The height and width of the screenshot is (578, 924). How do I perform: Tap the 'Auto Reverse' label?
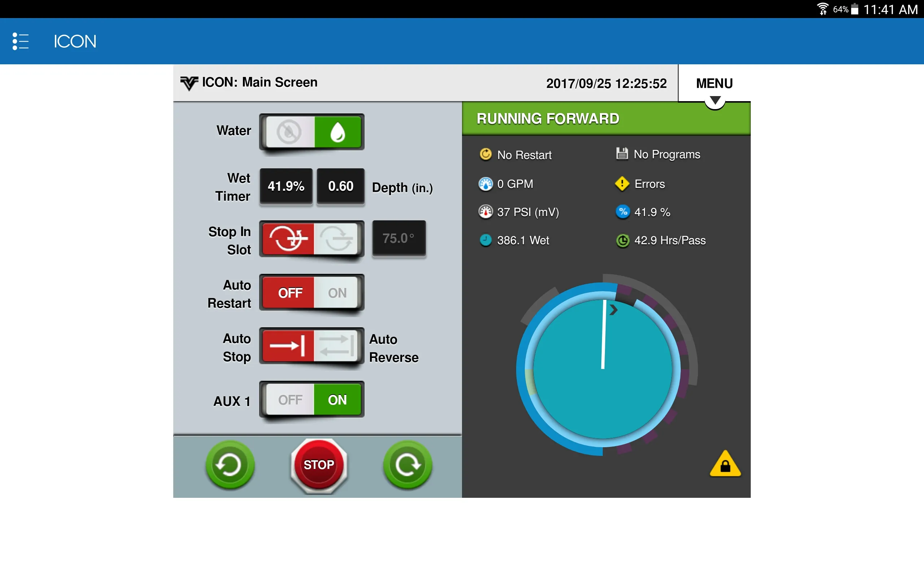pyautogui.click(x=394, y=348)
